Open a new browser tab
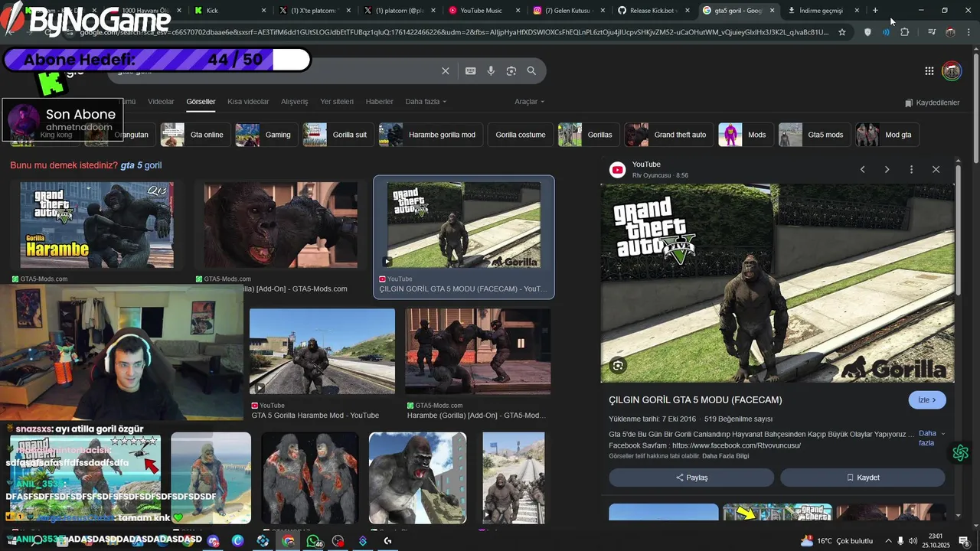Screen dimensions: 980x551 (875, 10)
